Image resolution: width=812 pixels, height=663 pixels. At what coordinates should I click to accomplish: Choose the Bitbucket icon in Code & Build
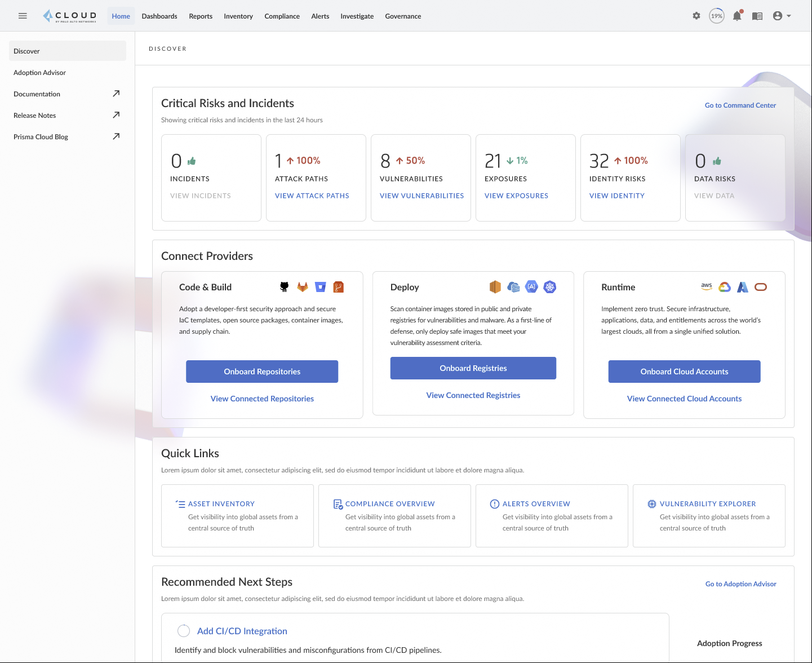pyautogui.click(x=321, y=286)
